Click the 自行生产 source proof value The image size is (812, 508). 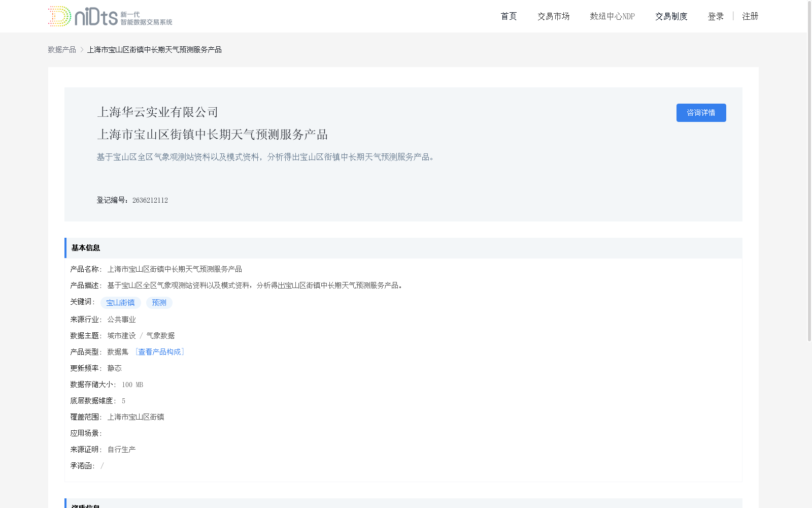(121, 450)
